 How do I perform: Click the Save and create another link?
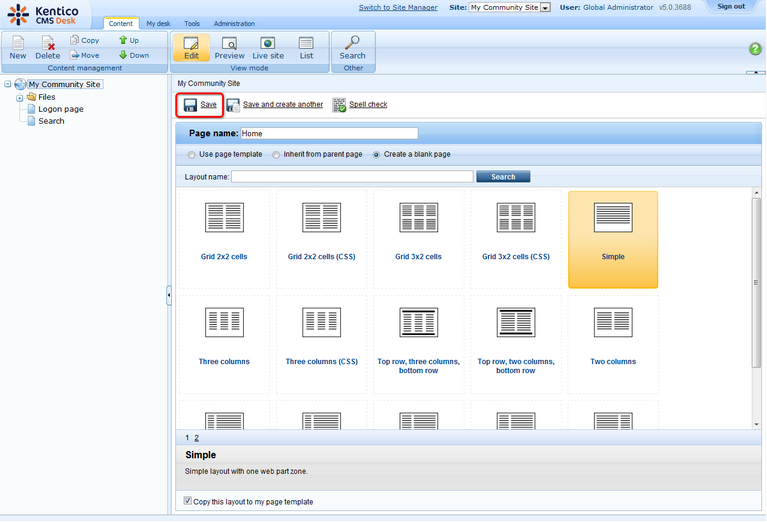283,105
